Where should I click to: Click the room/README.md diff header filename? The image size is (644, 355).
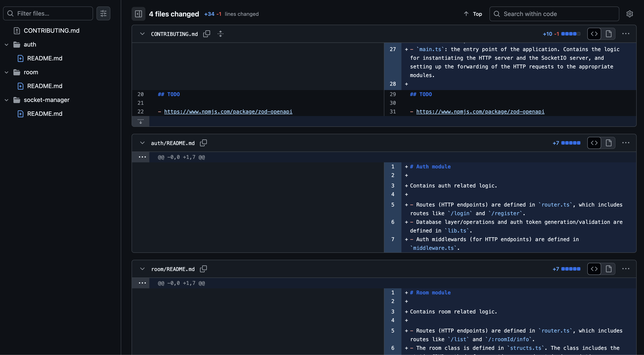[173, 269]
